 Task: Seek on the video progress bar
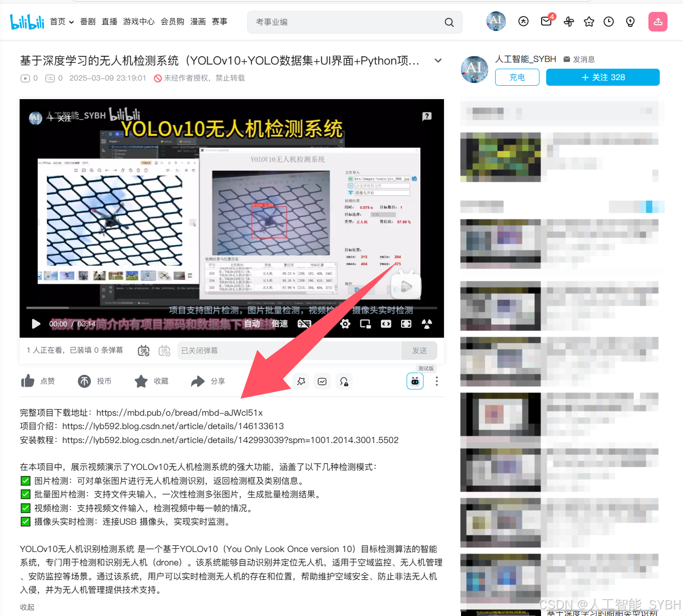click(x=231, y=308)
